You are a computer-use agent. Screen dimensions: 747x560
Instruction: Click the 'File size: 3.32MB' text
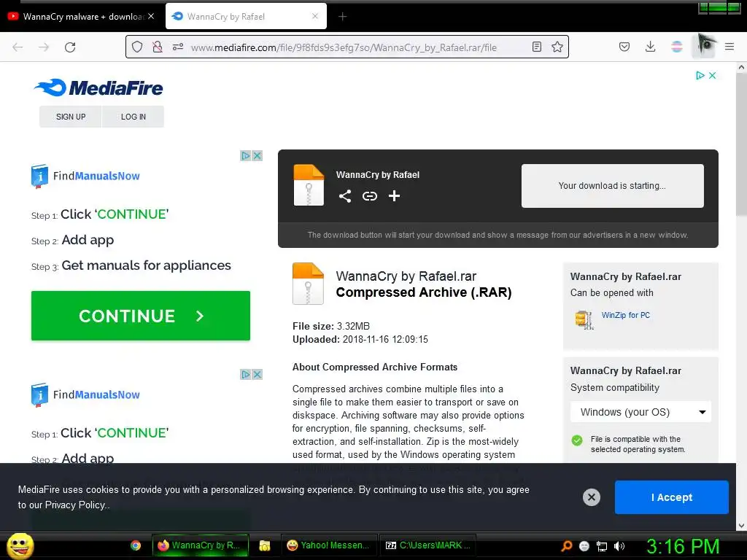click(331, 326)
